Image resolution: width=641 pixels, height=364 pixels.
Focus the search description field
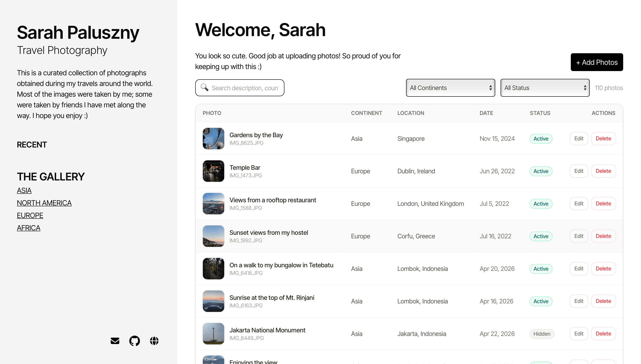point(240,88)
